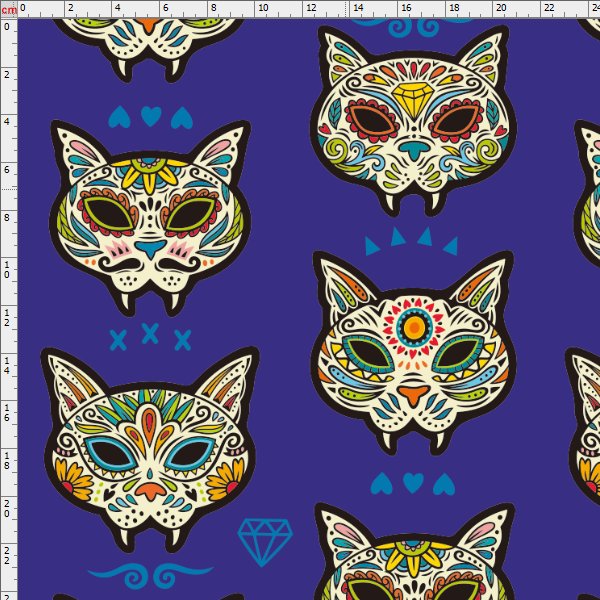
Task: Click the blue outlined diamond shape
Action: pos(265,542)
